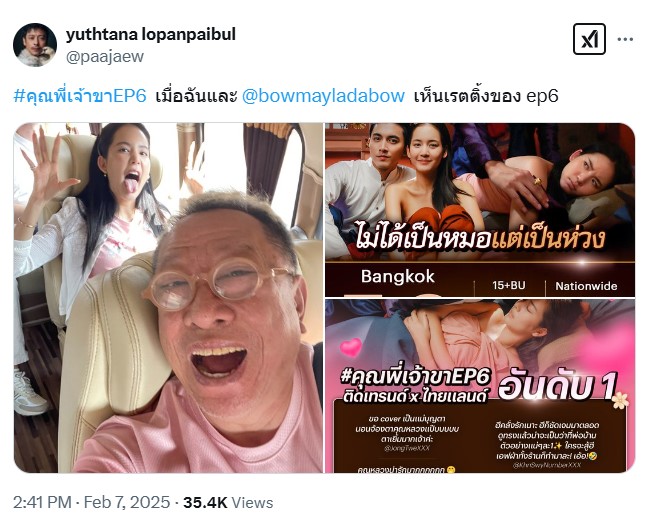647x524 pixels.
Task: Open the #คุณพี่เจ้าขาEP6 hashtag in tweet text
Action: (80, 96)
